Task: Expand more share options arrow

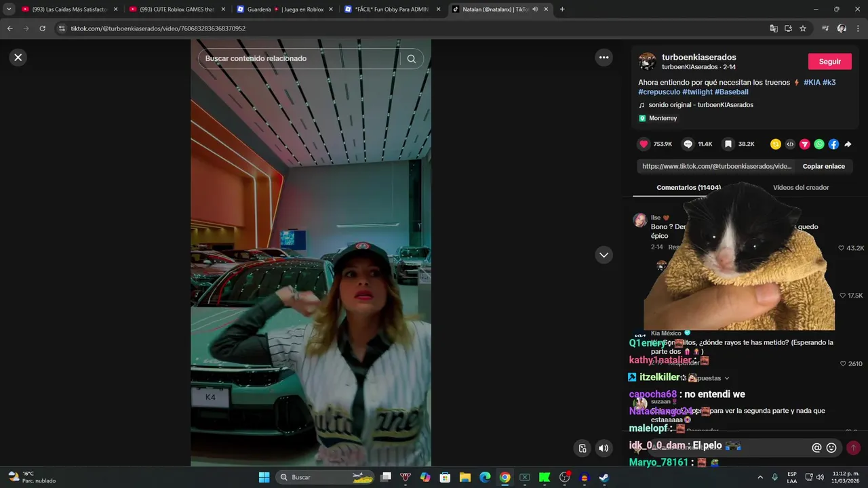Action: click(x=848, y=144)
